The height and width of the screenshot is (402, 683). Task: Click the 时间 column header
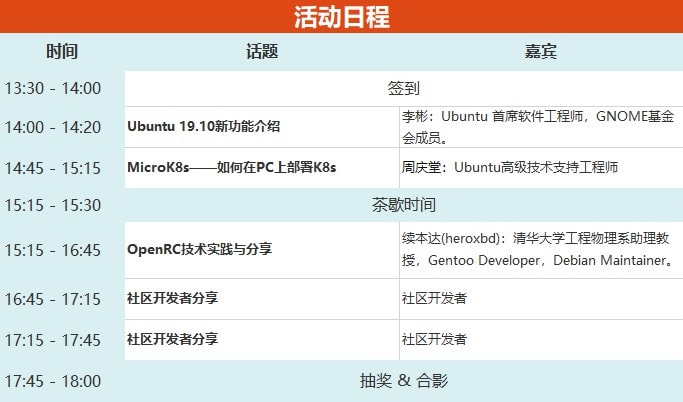pos(62,51)
